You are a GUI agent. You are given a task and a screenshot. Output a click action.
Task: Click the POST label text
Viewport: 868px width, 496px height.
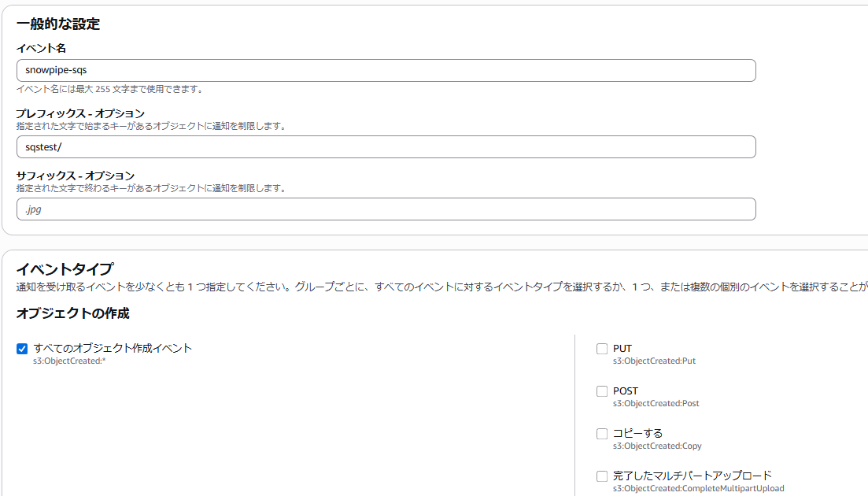[626, 391]
